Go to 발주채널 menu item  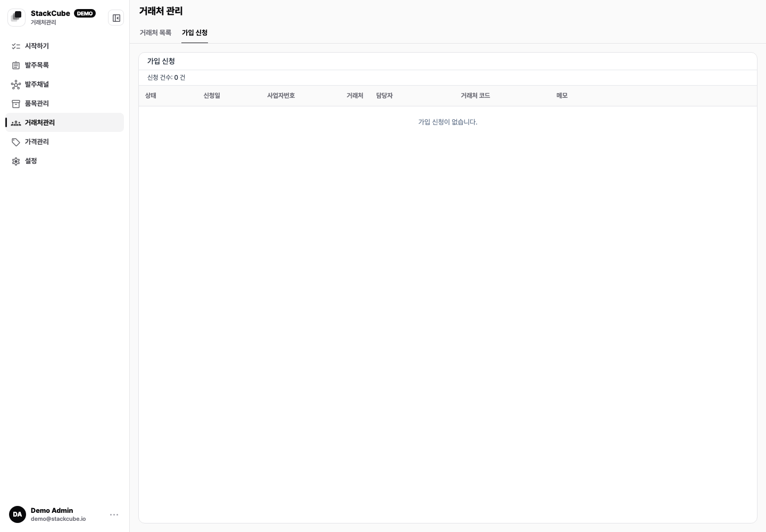pos(64,85)
